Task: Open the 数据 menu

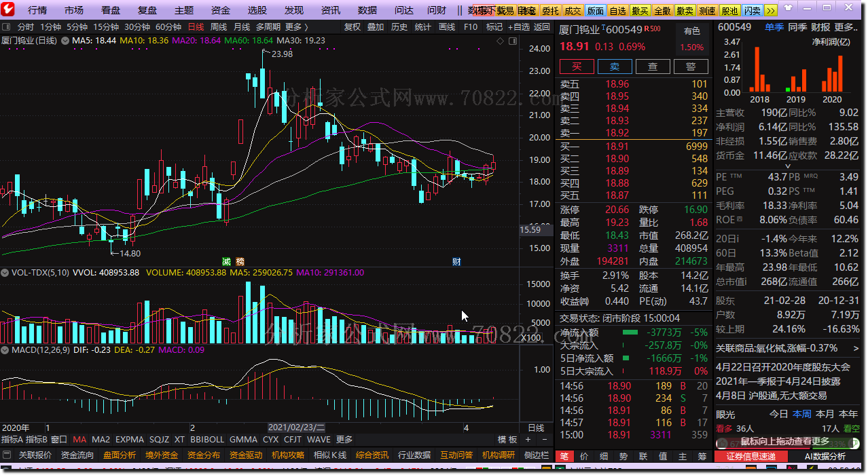Action: coord(367,10)
